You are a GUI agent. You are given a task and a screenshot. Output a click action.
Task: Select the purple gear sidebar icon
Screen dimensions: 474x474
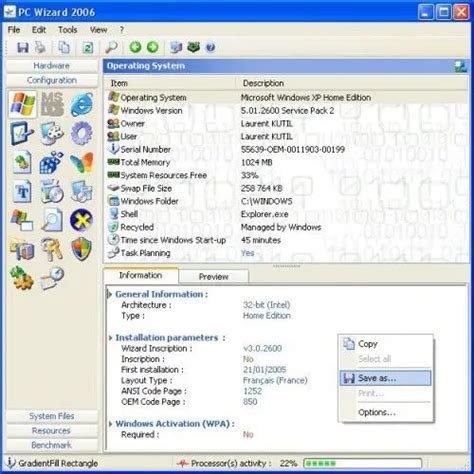(x=82, y=133)
